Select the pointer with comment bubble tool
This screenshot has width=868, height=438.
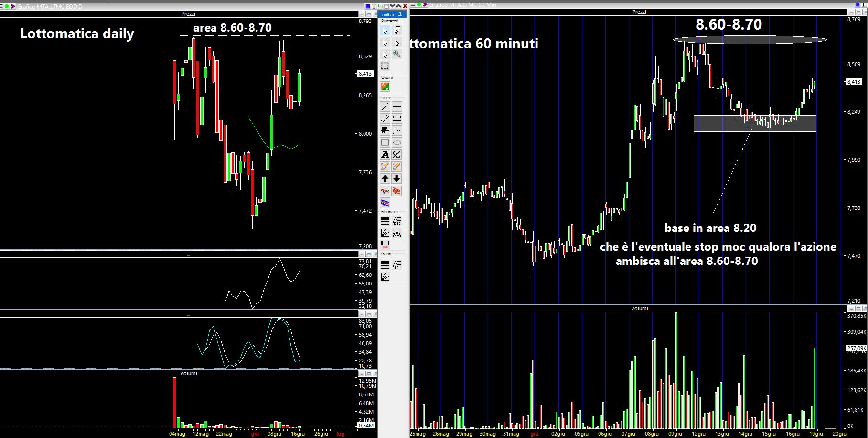[397, 31]
